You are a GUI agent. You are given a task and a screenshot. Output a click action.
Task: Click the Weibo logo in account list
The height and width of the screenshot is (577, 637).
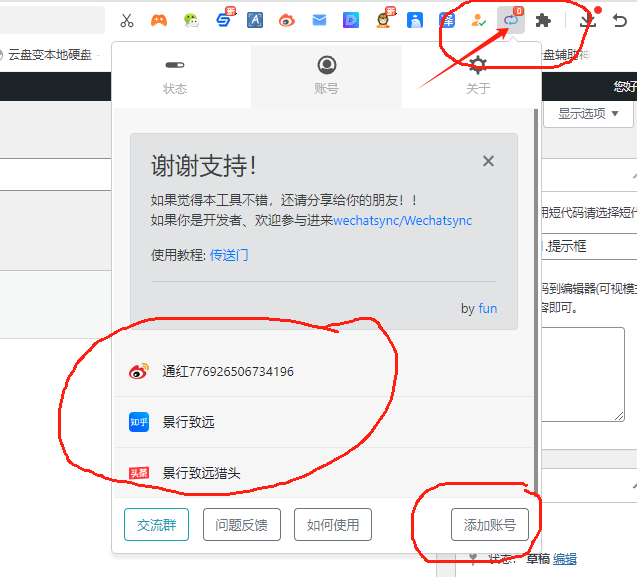click(139, 371)
